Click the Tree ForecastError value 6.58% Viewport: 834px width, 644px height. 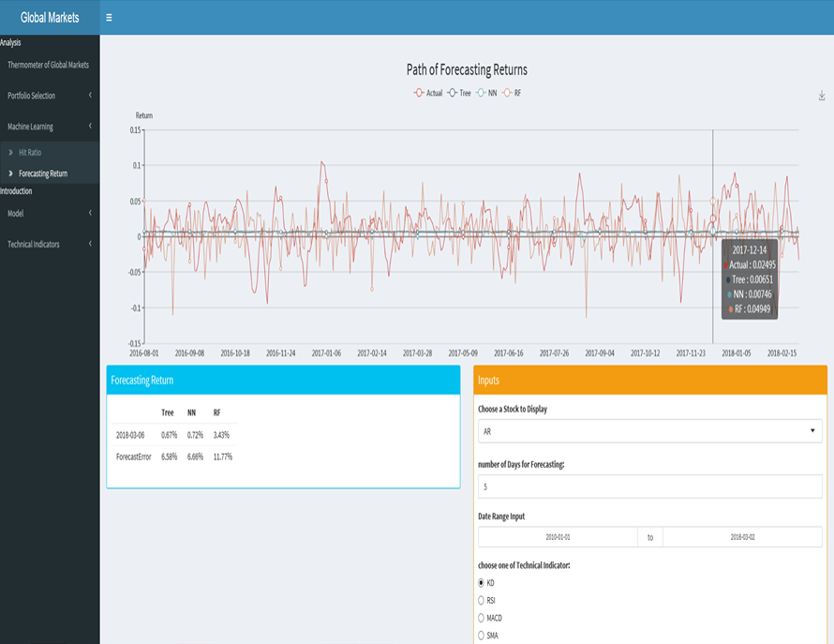pyautogui.click(x=169, y=457)
